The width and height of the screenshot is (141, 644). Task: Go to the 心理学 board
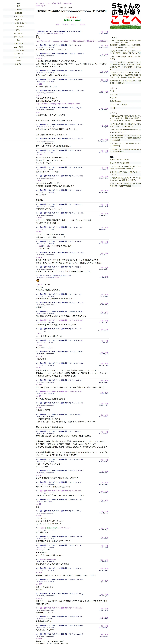click(x=19, y=61)
